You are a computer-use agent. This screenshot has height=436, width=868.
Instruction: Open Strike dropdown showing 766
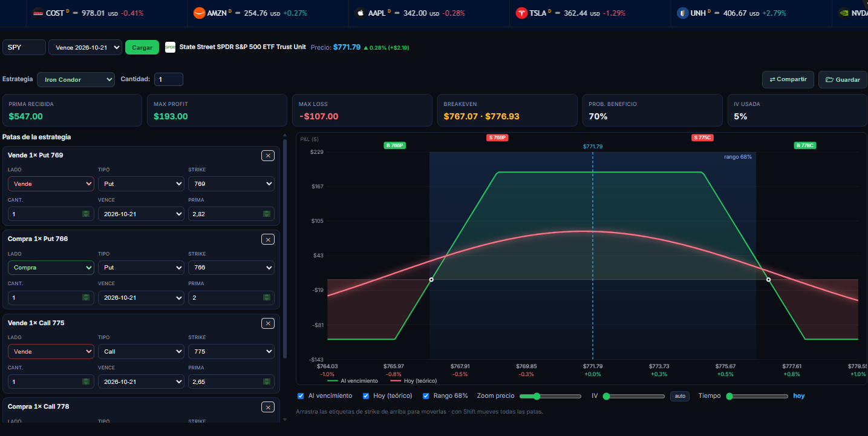231,267
